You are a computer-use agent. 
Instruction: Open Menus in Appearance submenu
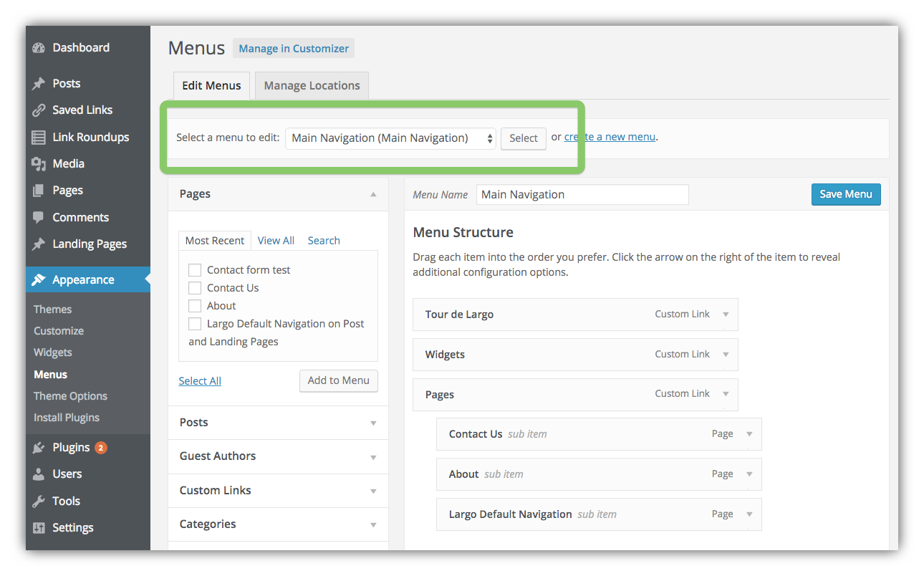pos(50,375)
